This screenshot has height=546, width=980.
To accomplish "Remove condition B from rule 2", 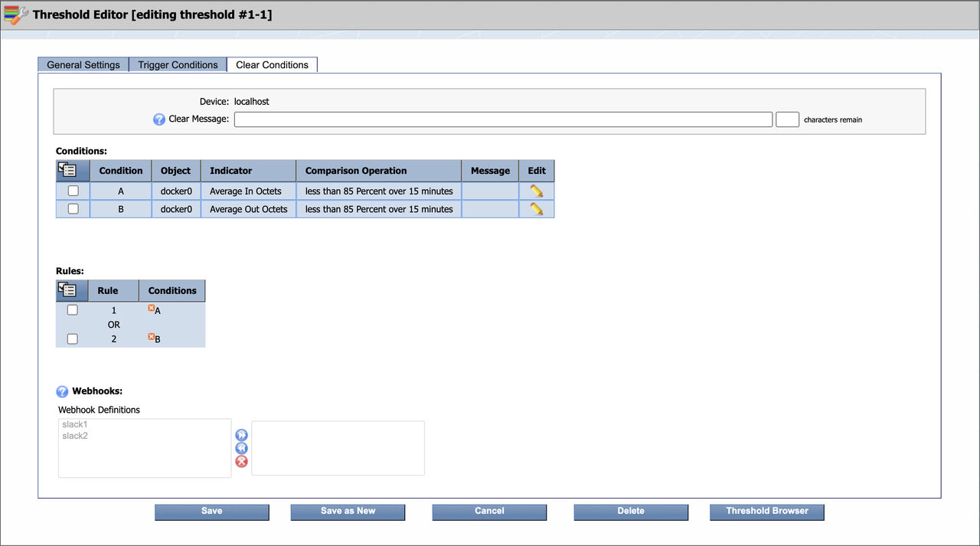I will [150, 338].
